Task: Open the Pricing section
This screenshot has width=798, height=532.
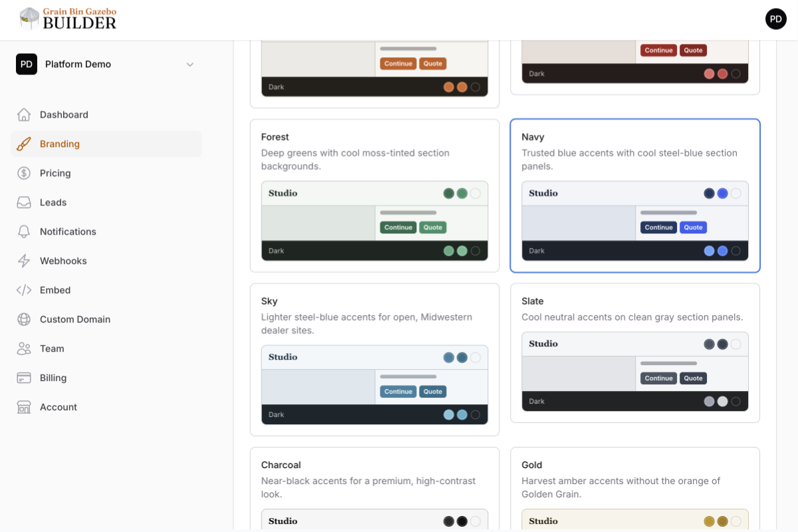Action: 106,173
